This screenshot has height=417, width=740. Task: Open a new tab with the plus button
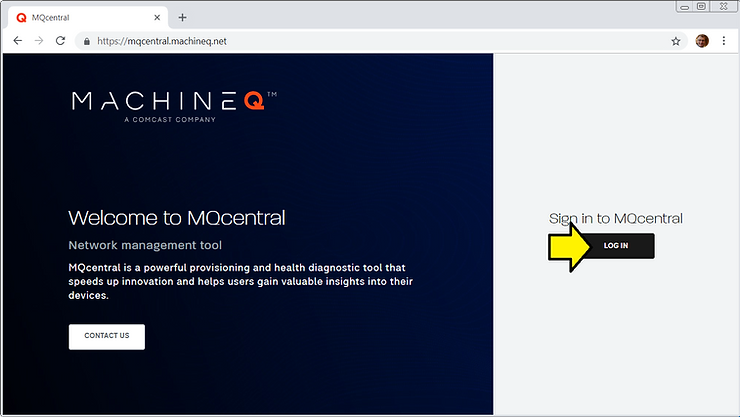coord(182,17)
